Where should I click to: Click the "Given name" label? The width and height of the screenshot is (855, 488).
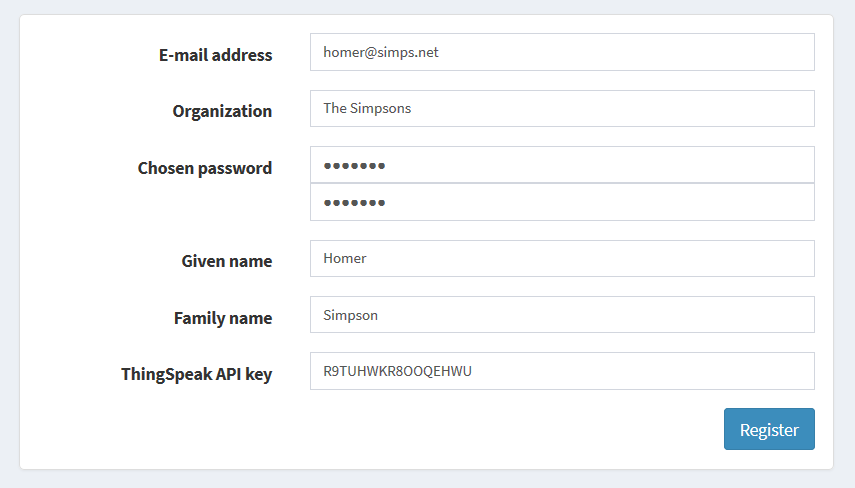click(x=226, y=261)
